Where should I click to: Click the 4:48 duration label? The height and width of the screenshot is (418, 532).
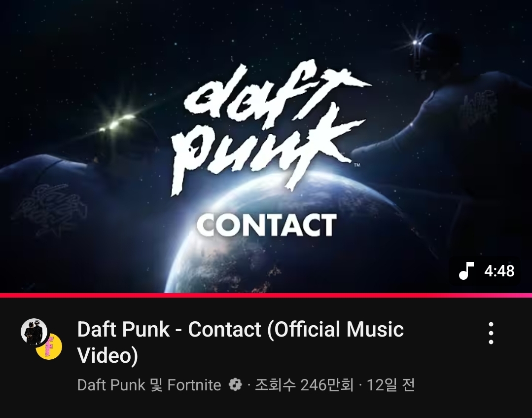point(499,271)
